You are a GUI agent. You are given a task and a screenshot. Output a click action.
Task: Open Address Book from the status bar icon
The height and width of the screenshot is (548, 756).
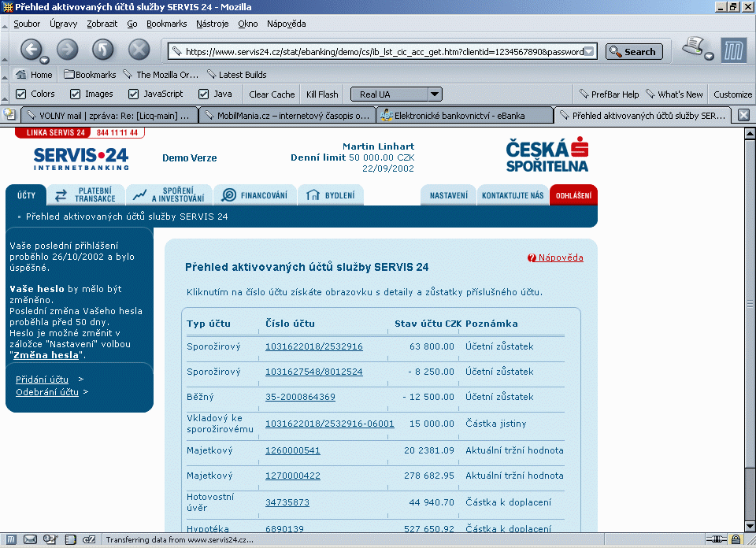click(70, 539)
